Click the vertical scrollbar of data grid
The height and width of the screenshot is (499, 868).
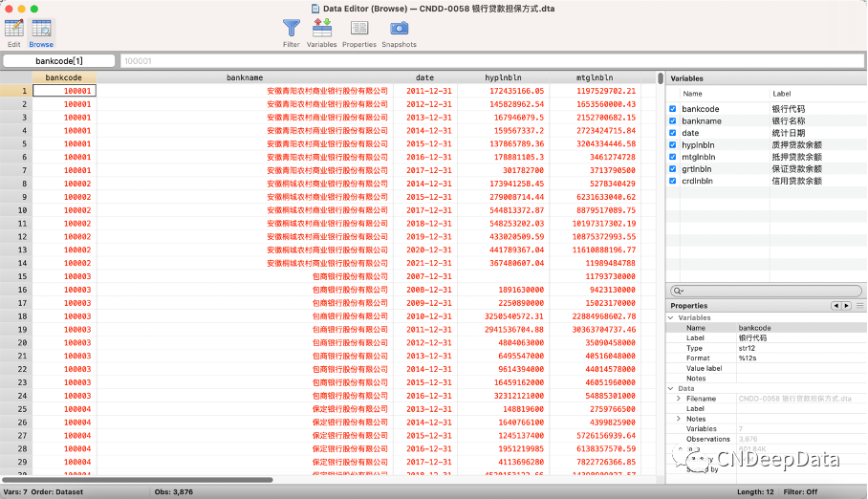(x=661, y=78)
